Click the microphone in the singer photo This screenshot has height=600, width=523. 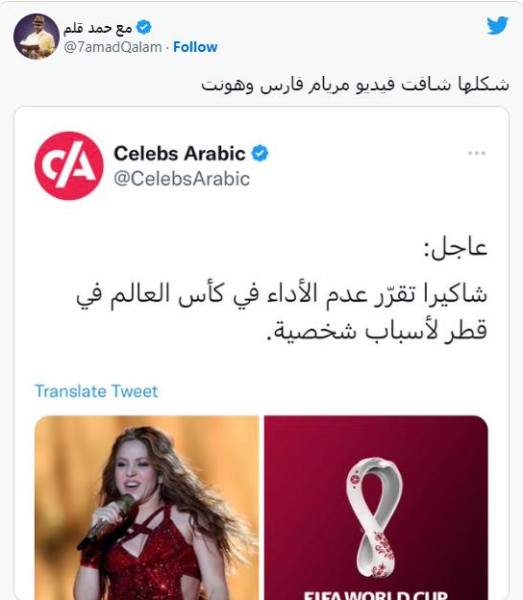(107, 521)
